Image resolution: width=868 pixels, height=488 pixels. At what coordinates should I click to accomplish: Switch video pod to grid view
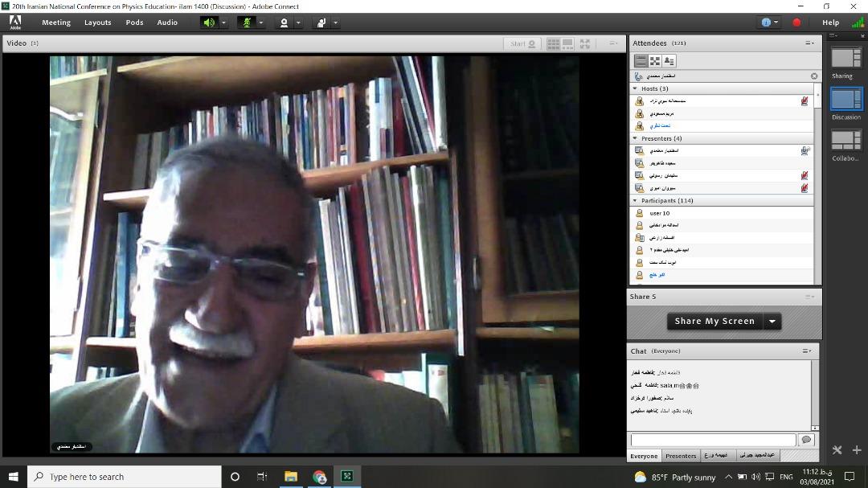554,43
